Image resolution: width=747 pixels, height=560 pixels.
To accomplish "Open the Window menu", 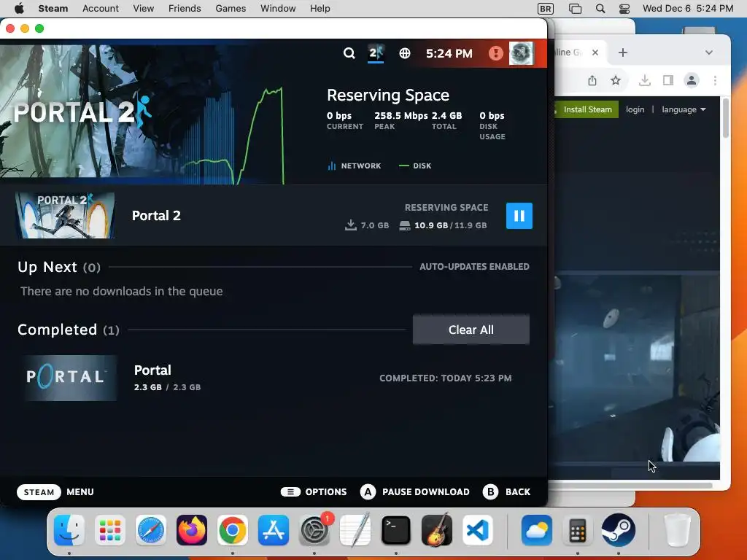I will click(278, 9).
